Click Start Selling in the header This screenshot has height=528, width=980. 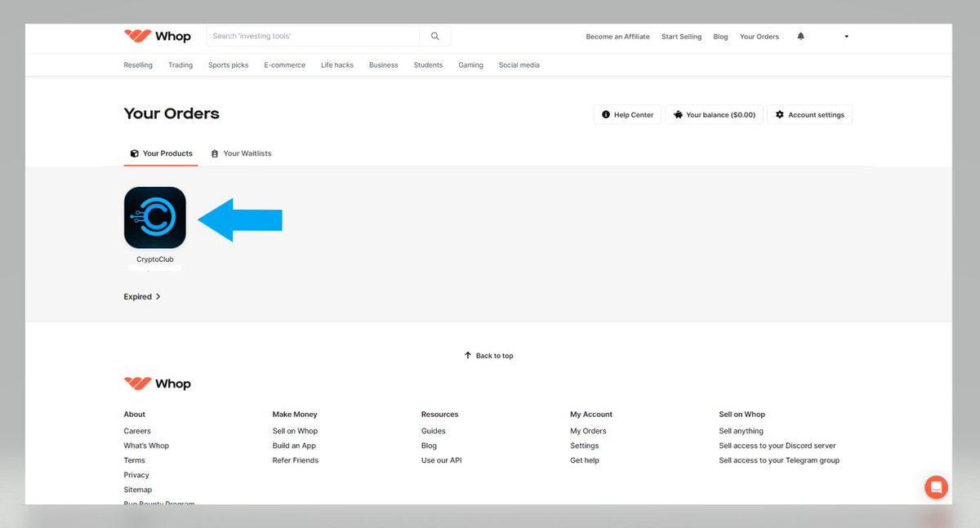point(681,37)
